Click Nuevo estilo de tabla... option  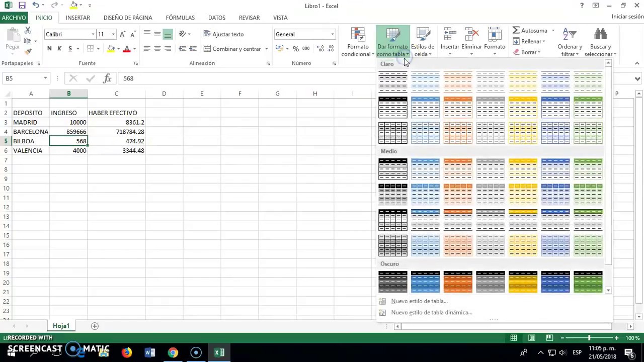pos(419,301)
